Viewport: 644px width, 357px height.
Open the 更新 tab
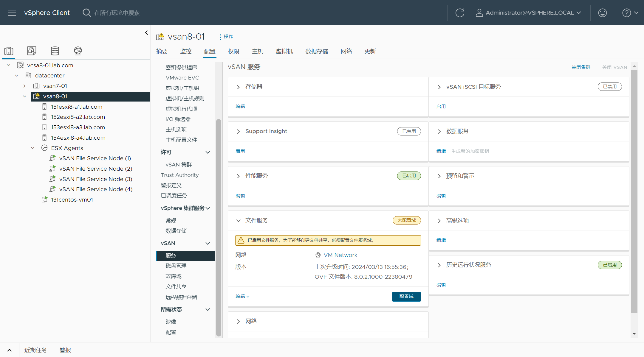370,51
